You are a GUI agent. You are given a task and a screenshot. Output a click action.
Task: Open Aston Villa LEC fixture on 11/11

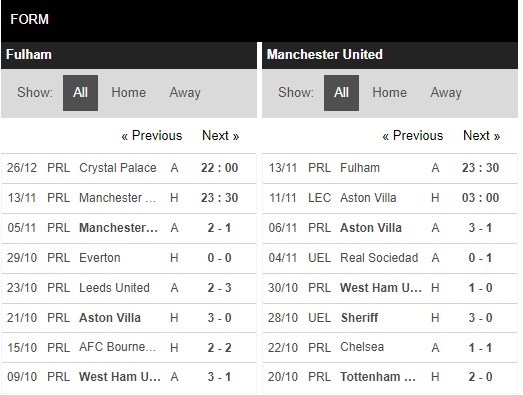390,198
